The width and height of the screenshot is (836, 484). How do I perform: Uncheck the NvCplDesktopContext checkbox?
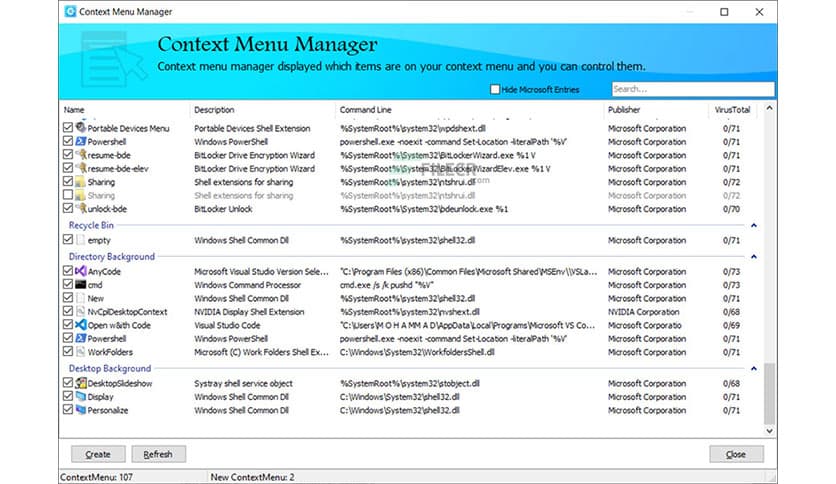click(x=68, y=311)
